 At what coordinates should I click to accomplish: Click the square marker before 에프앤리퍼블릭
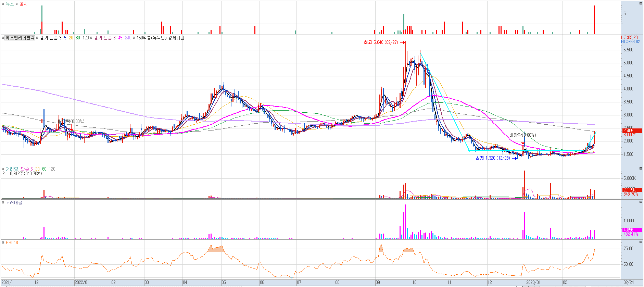3,38
